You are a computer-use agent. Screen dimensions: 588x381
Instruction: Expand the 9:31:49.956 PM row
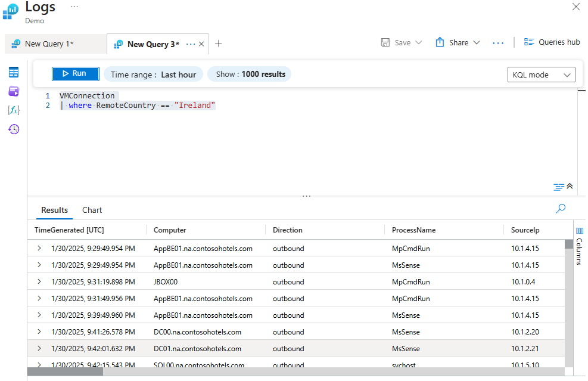tap(39, 298)
